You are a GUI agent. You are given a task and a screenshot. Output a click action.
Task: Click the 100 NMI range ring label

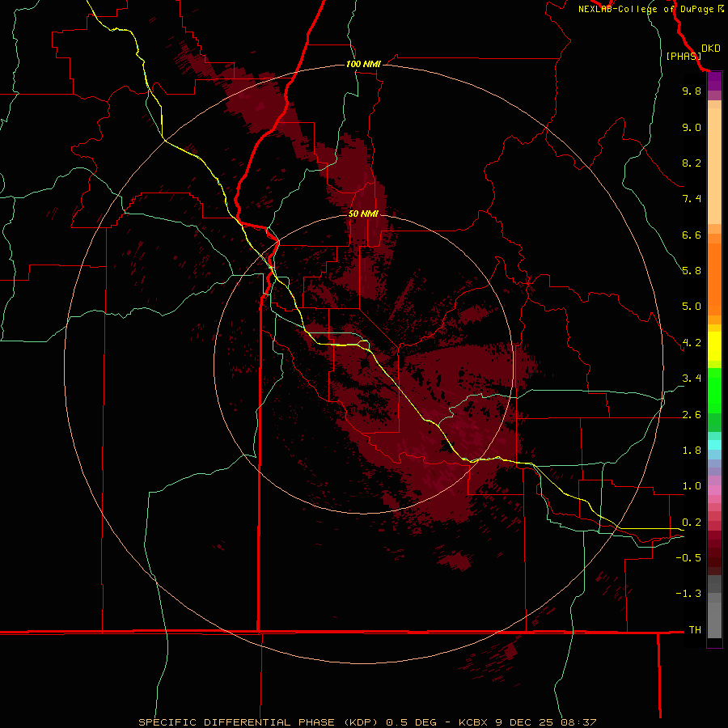tap(363, 64)
